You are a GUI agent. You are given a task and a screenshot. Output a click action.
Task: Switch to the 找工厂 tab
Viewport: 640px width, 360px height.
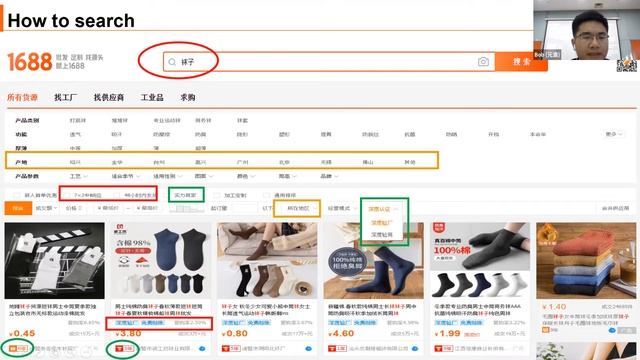point(65,98)
